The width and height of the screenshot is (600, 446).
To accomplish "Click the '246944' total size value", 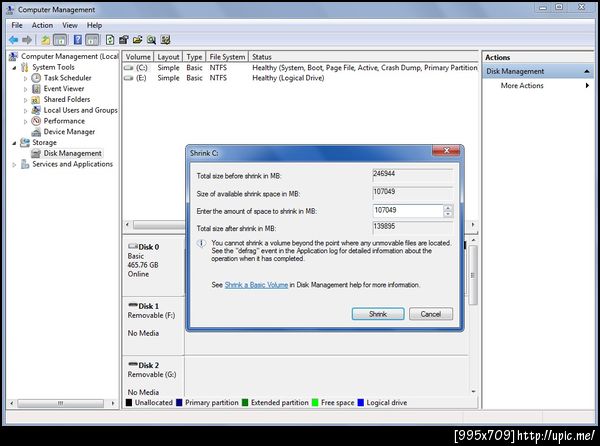I will pyautogui.click(x=384, y=174).
